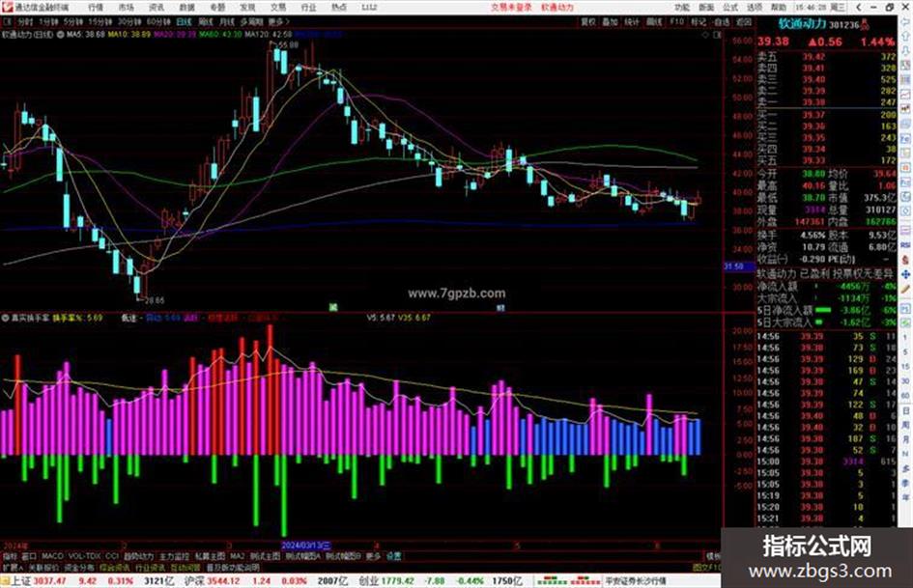
Task: Select the VOL-TDX indicator tab
Action: (x=84, y=556)
